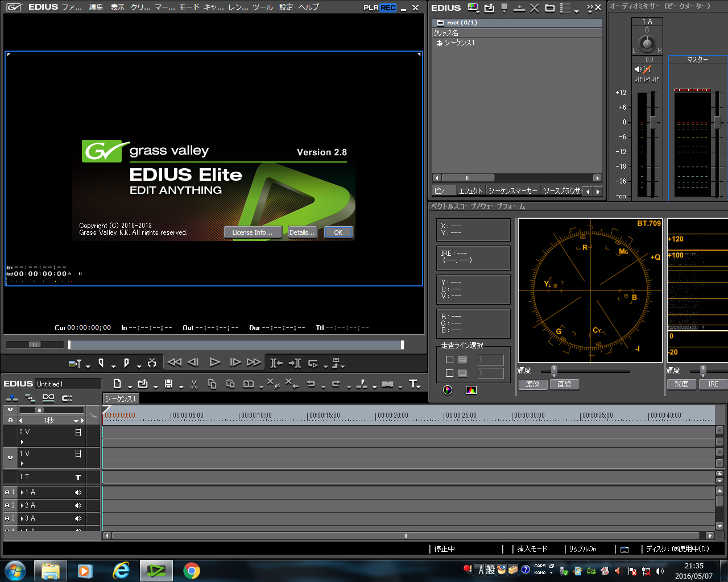The width and height of the screenshot is (728, 582).
Task: Open dropdown arrow beside New sequence icon
Action: [x=130, y=387]
